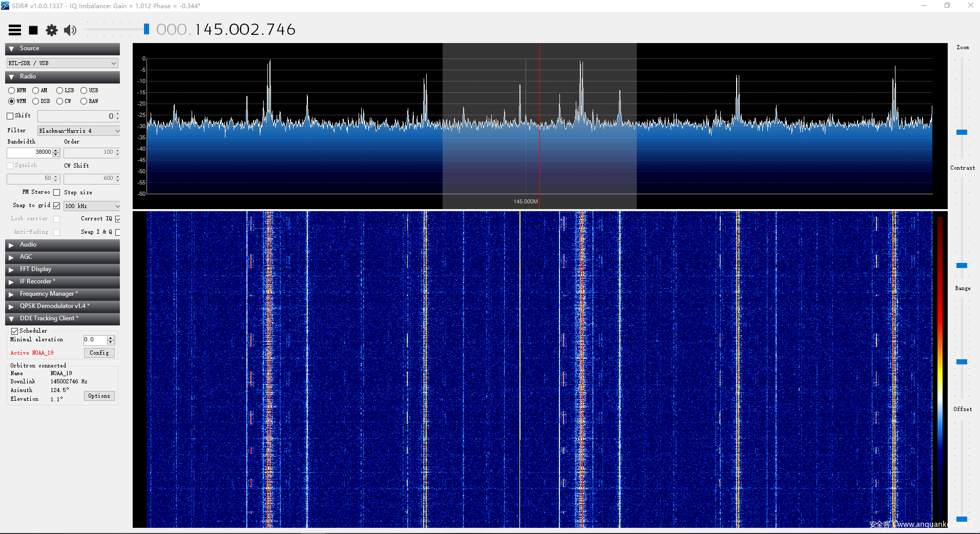Image resolution: width=980 pixels, height=534 pixels.
Task: Select the AM demodulation mode
Action: pyautogui.click(x=36, y=91)
